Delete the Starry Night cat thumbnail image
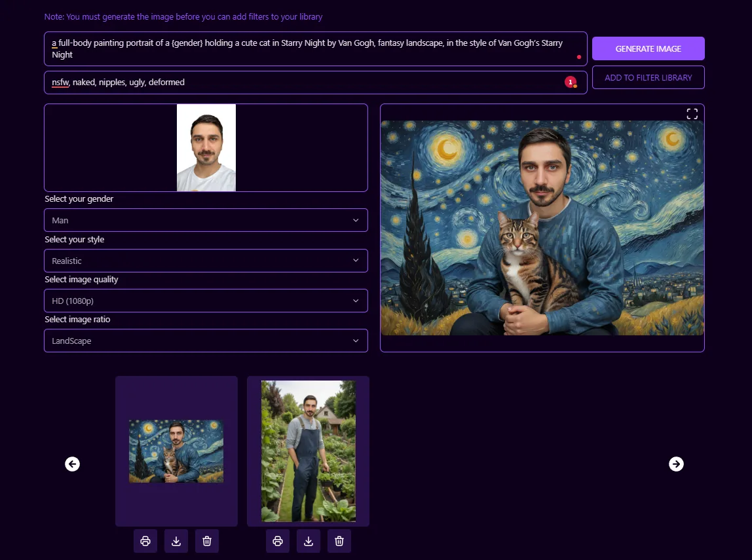 207,541
